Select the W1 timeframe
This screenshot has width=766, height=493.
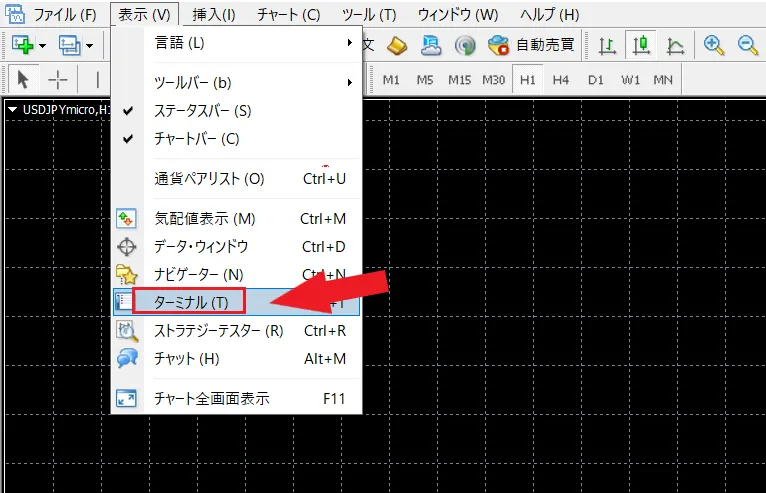[630, 80]
